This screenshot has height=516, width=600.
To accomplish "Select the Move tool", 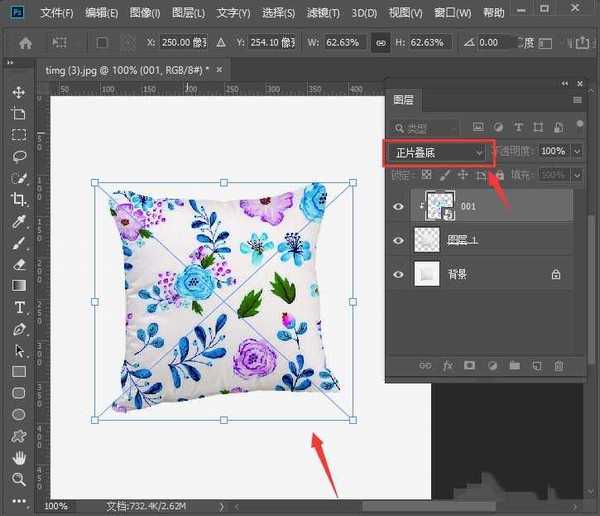I will coord(18,92).
